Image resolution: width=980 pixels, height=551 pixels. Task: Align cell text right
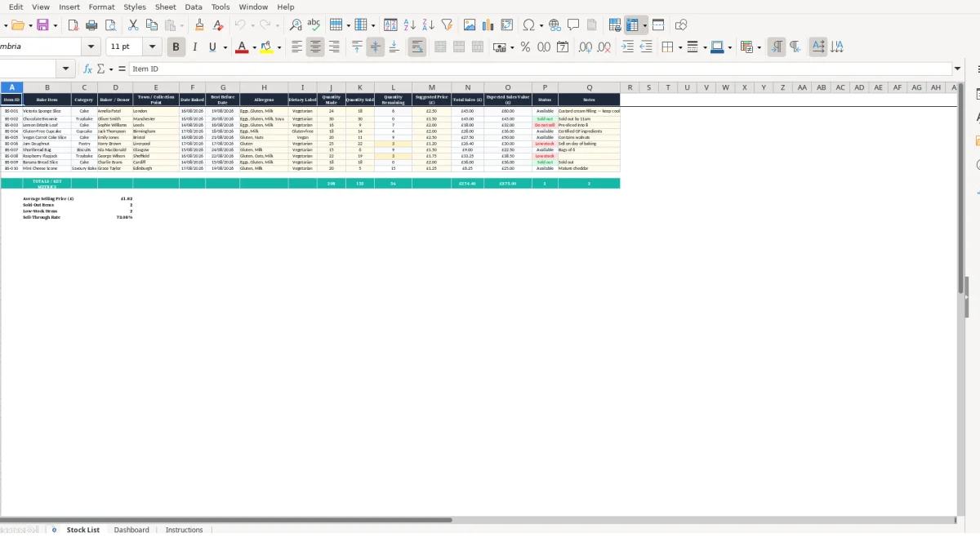(x=334, y=47)
